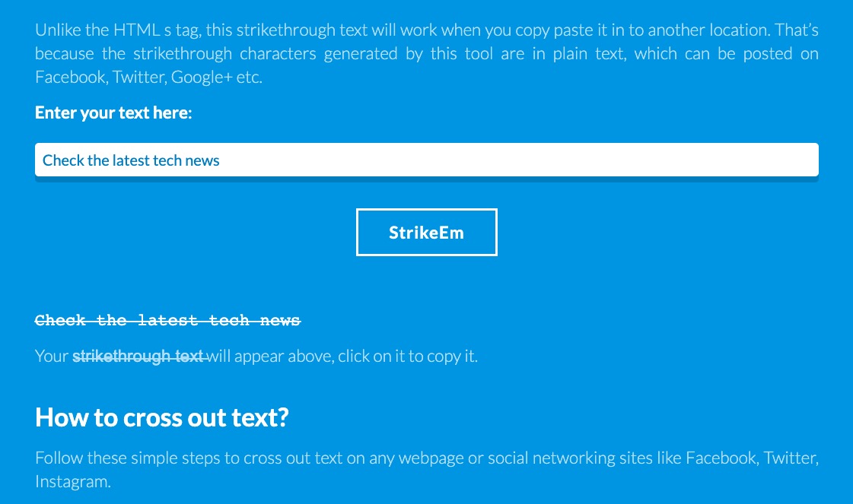Click the phrase 'click on it to copy it'

[406, 356]
